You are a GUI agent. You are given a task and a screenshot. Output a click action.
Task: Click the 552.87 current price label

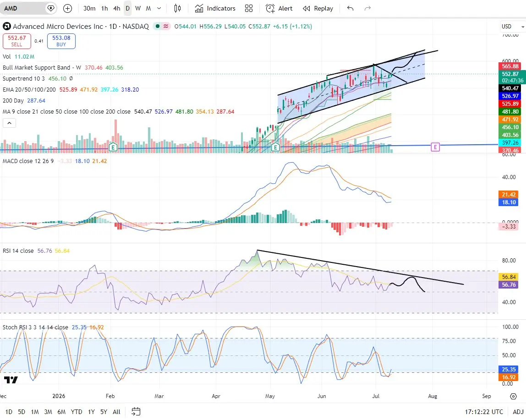(x=512, y=77)
